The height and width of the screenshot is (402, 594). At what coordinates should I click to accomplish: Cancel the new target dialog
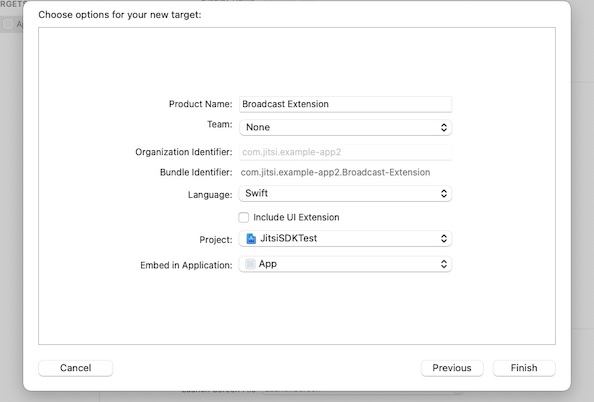tap(75, 368)
